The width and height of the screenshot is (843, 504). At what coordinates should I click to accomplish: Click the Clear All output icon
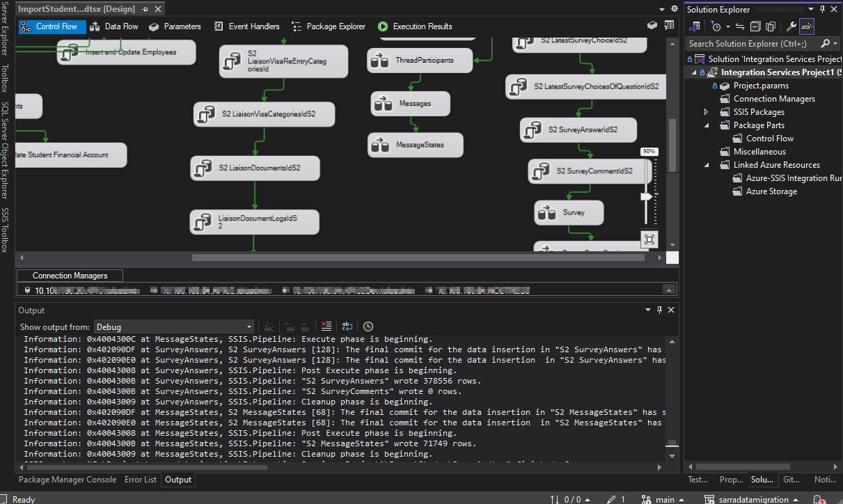click(x=326, y=326)
